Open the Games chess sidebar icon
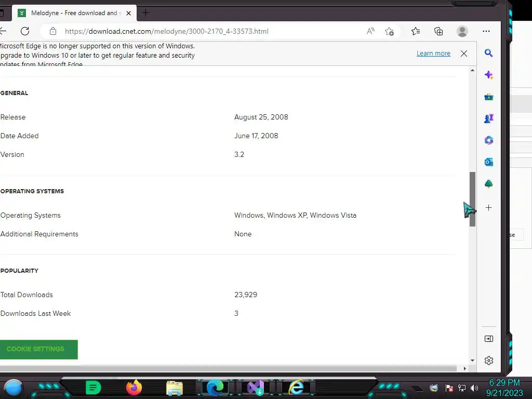Screen dimensions: 532x399 (x=488, y=118)
